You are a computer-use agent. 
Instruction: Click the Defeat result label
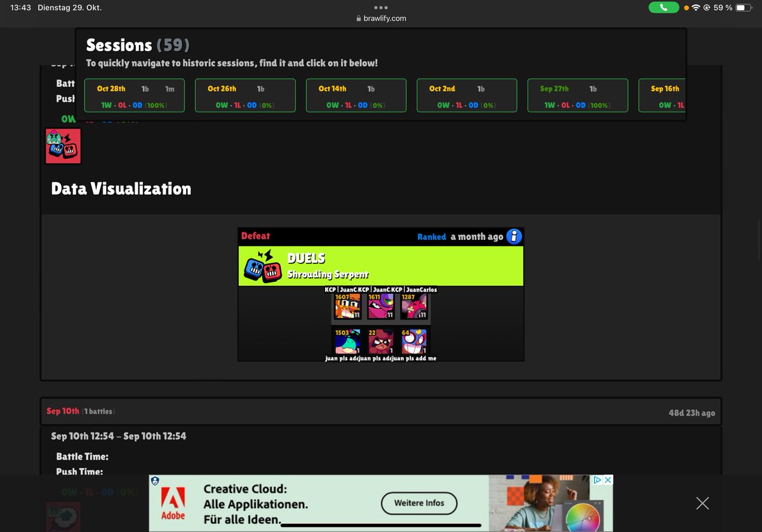[256, 236]
